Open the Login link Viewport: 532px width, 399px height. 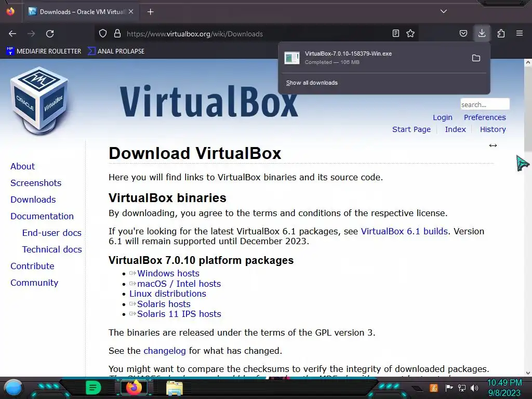tap(443, 117)
